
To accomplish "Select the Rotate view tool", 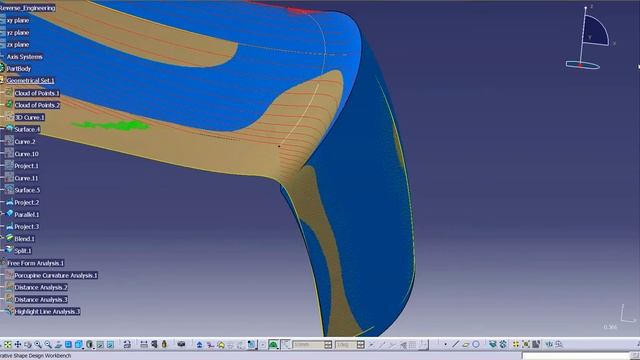I will (x=28, y=344).
